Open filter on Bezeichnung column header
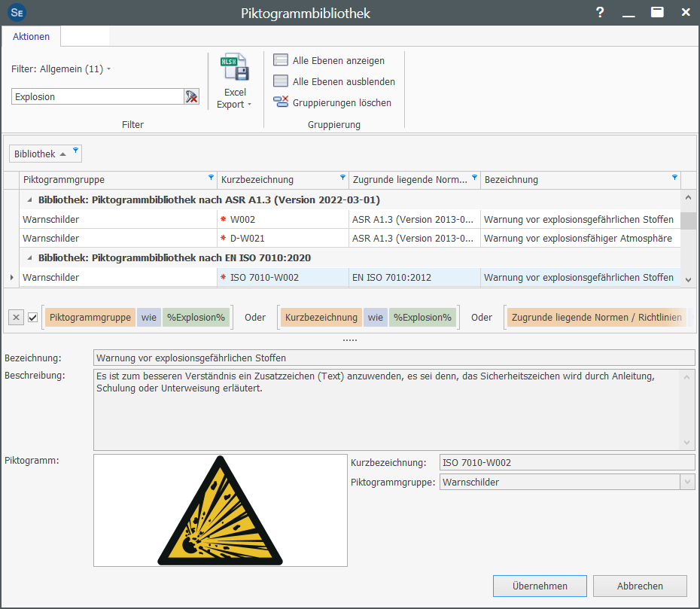This screenshot has width=700, height=609. tap(674, 178)
